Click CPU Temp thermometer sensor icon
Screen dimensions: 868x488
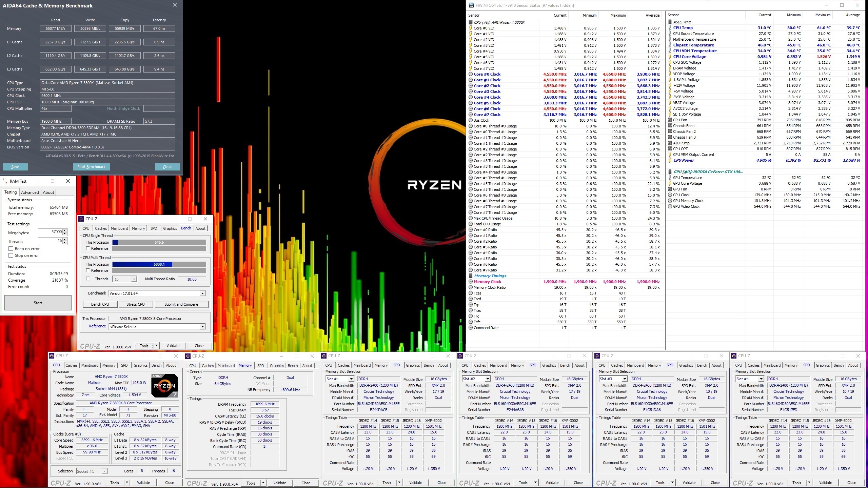coord(670,28)
